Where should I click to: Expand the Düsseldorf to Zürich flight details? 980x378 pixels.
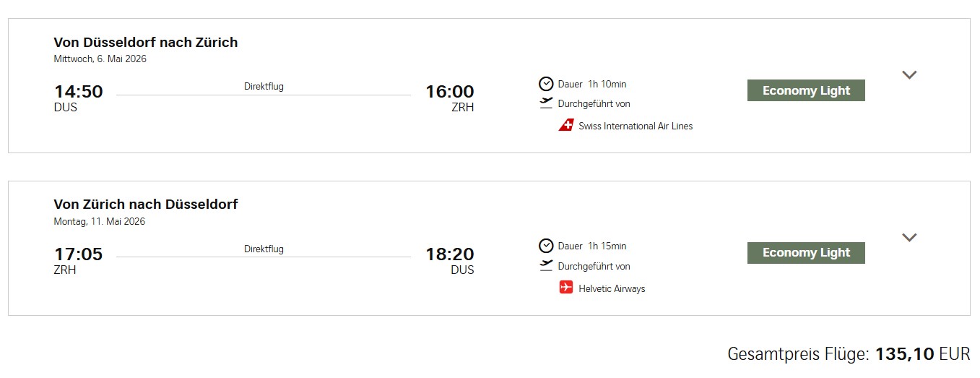click(909, 74)
